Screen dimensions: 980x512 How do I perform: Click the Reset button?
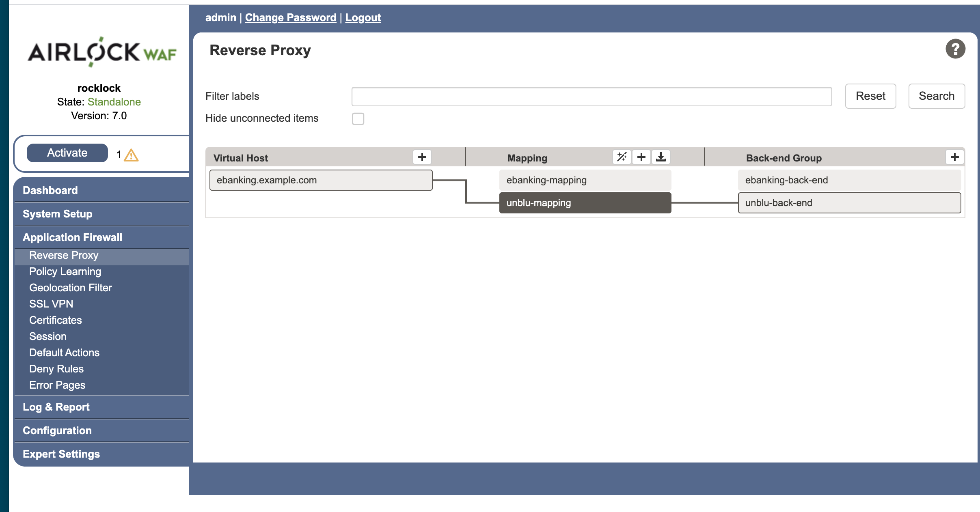(x=871, y=95)
